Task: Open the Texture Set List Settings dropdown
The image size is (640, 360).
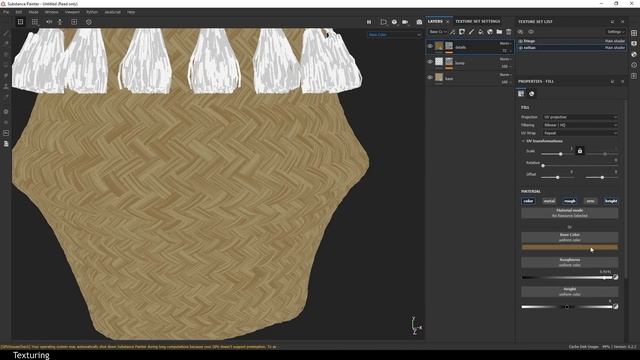Action: (x=615, y=32)
